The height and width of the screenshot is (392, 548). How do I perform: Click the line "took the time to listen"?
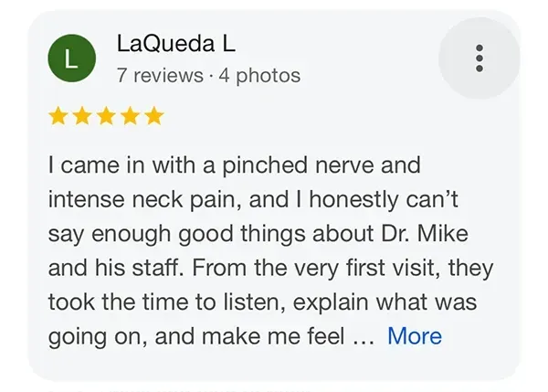tap(262, 302)
